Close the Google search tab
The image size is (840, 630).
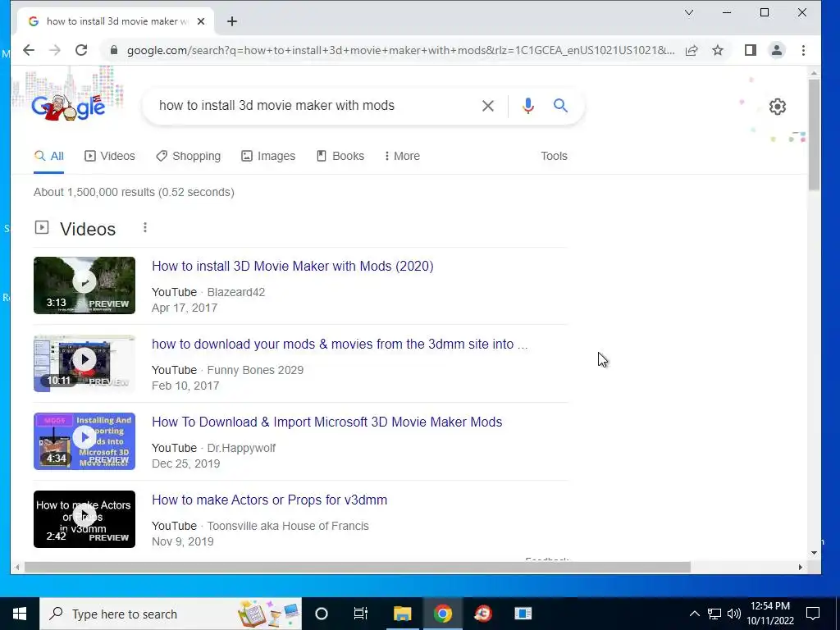click(201, 21)
